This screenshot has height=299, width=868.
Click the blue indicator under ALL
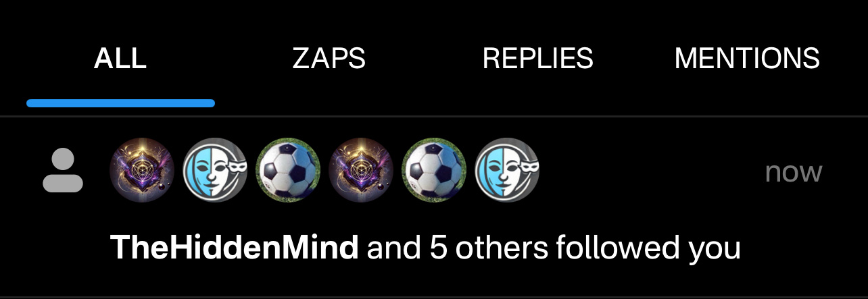tap(121, 103)
